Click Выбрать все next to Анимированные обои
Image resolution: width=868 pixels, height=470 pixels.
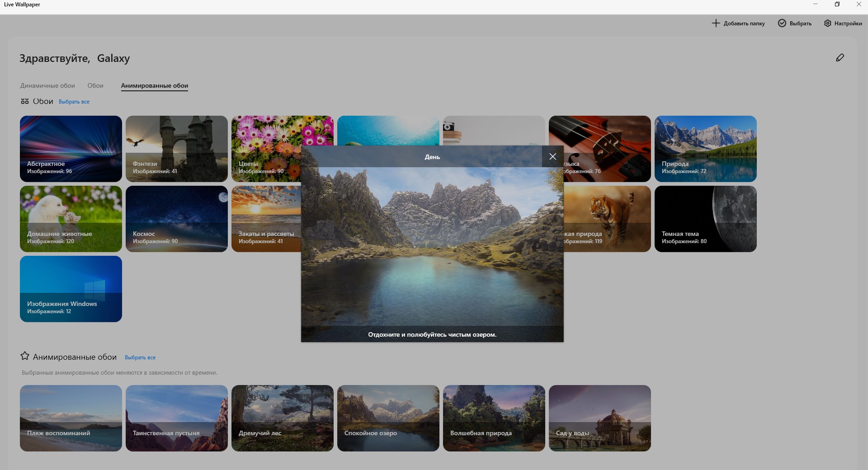[140, 357]
